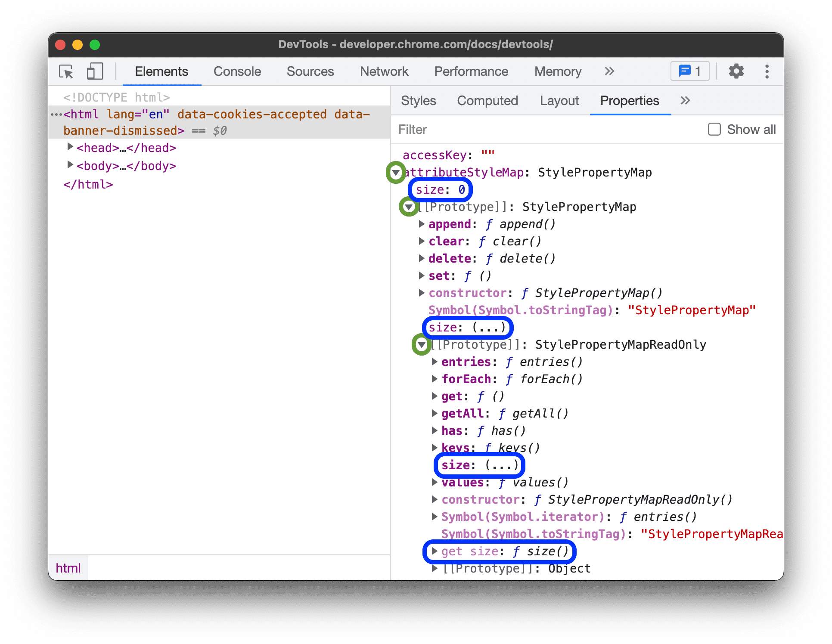This screenshot has width=832, height=644.
Task: Click the Elements panel tab
Action: tap(161, 71)
